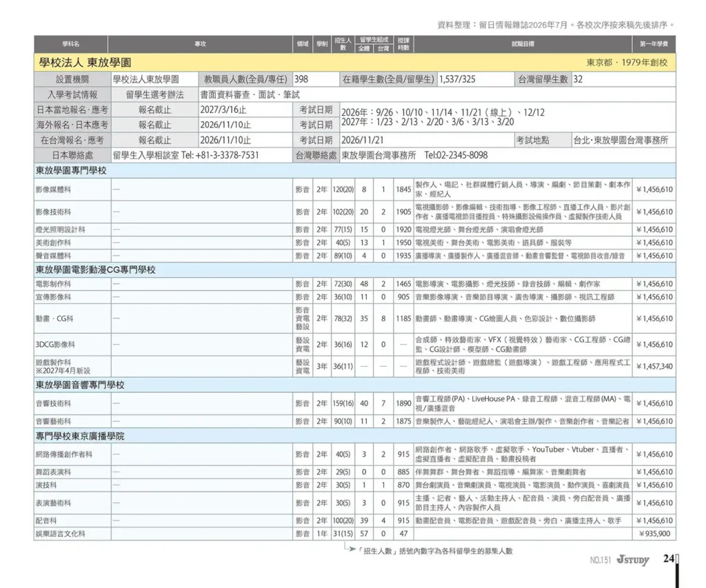Select the tuition value ¥1,457,340
706x588 pixels.
click(655, 367)
